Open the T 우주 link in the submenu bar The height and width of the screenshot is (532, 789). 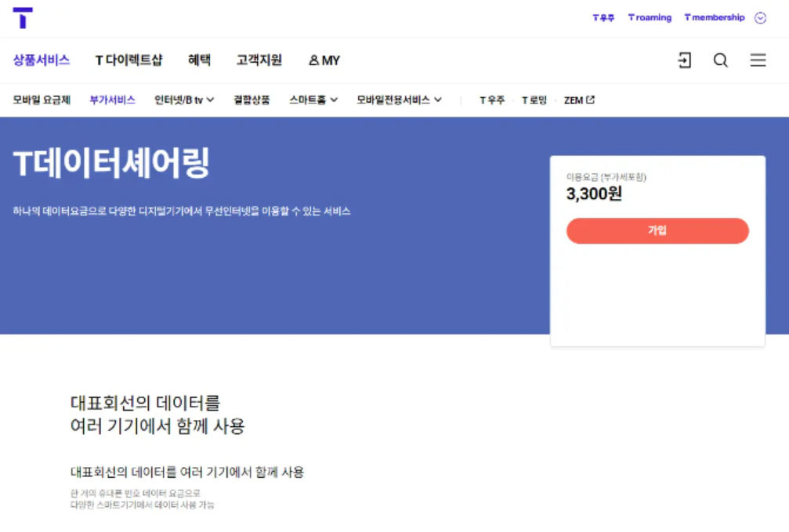coord(492,100)
